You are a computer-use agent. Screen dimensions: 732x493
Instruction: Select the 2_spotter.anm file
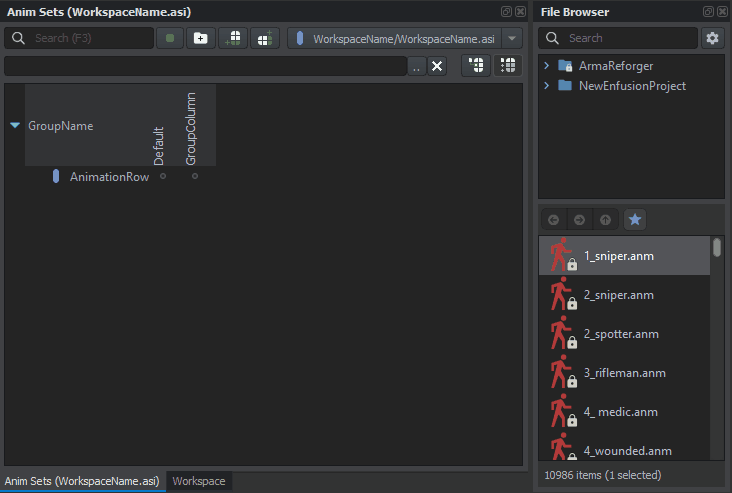click(x=625, y=334)
